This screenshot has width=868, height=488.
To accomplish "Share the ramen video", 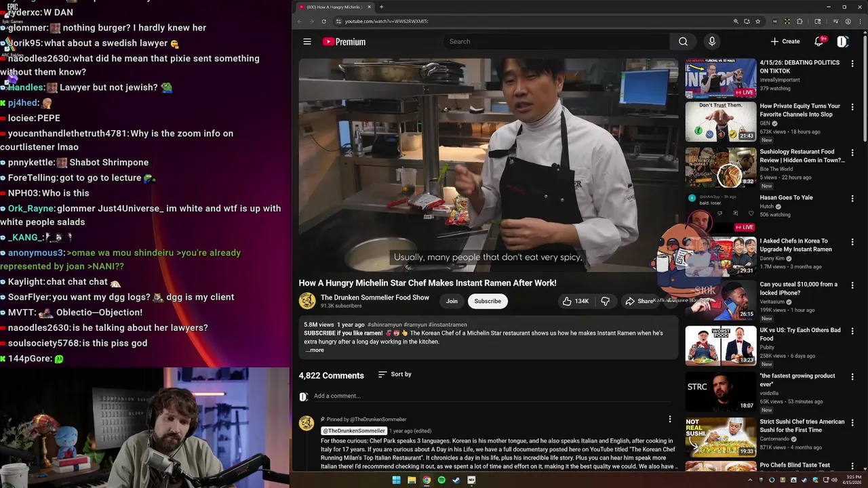I will point(639,301).
